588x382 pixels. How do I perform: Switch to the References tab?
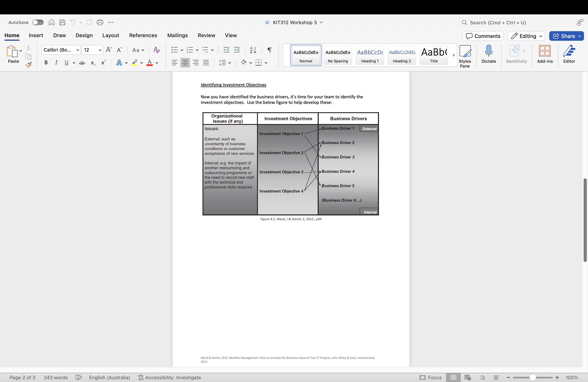[x=143, y=35]
